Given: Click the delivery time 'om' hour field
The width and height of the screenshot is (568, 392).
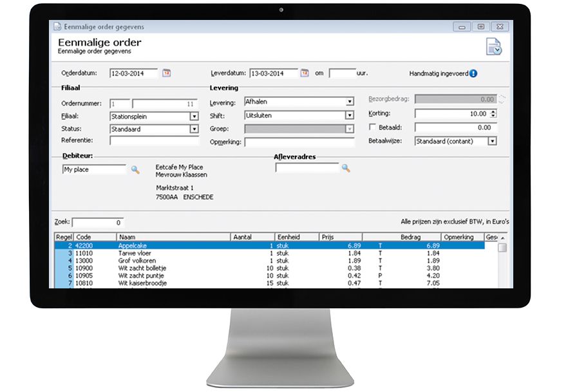Looking at the screenshot, I should (x=343, y=73).
